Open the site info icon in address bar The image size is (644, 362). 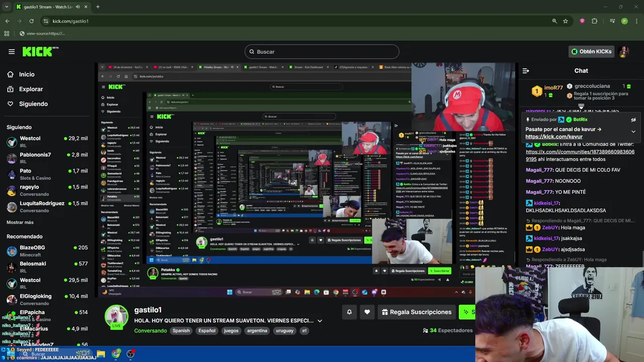click(x=46, y=21)
